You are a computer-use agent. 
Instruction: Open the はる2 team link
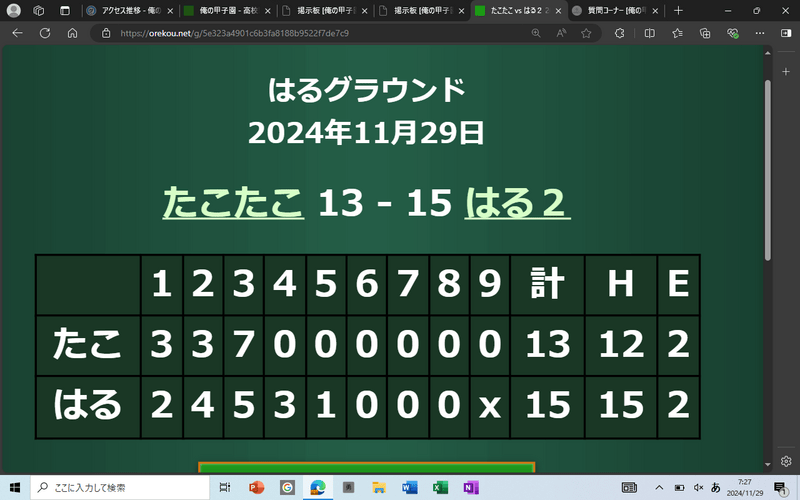click(517, 202)
